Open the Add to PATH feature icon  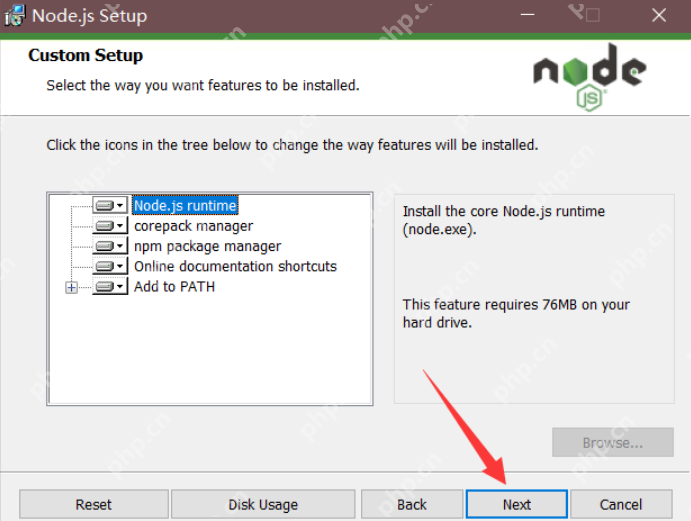click(x=110, y=287)
